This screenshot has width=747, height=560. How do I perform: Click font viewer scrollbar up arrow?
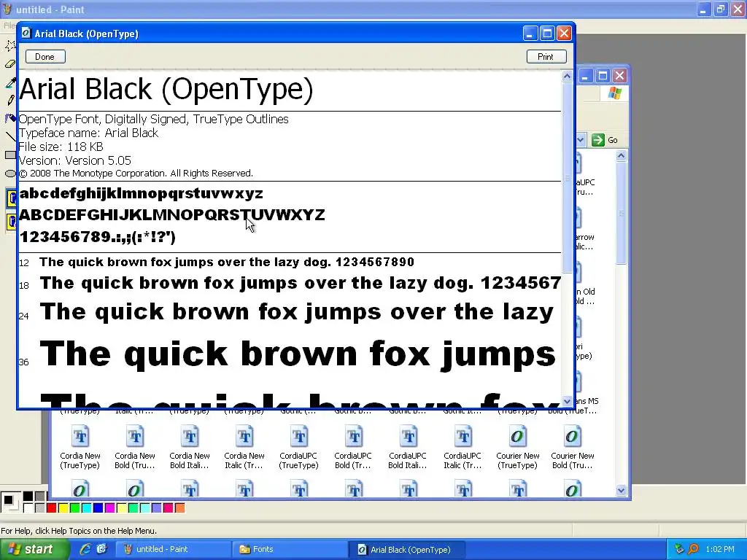pos(567,76)
